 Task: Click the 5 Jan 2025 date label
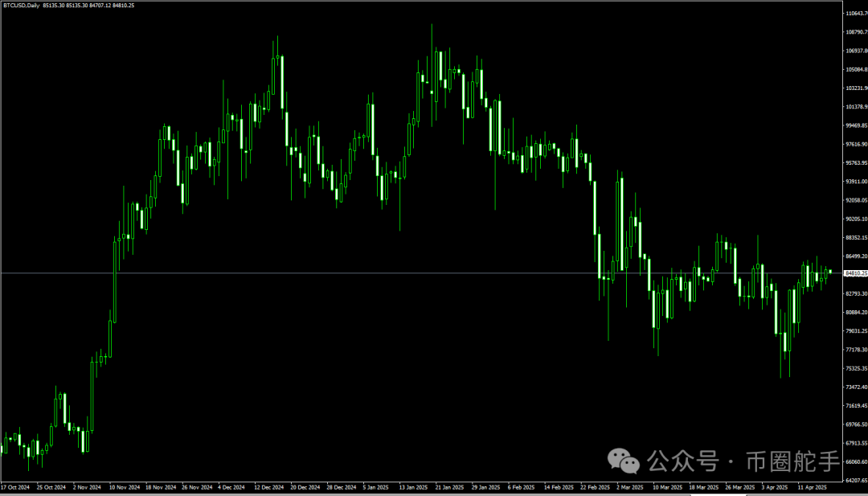pyautogui.click(x=376, y=488)
